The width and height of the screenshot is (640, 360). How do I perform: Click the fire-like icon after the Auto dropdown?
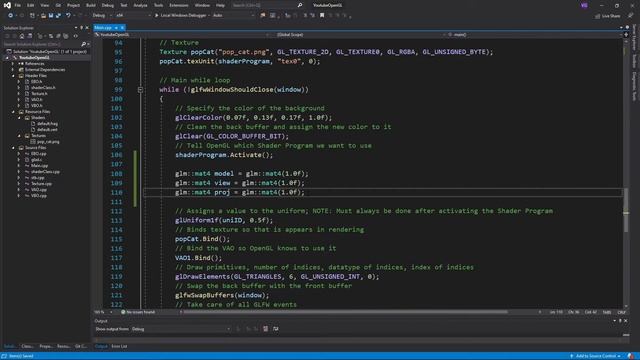click(262, 16)
